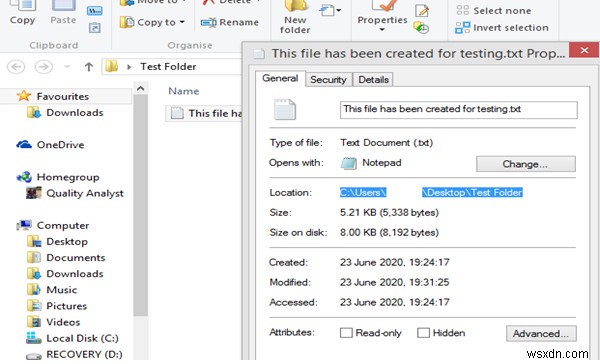Viewport: 600px width, 364px height.
Task: Click the Paste button in the ribbon
Action: [63, 13]
